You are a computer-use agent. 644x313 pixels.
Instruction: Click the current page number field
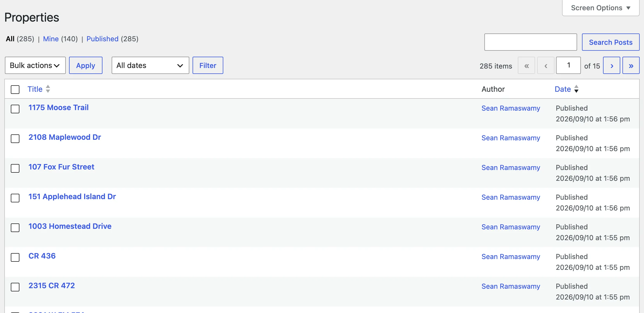coord(568,65)
